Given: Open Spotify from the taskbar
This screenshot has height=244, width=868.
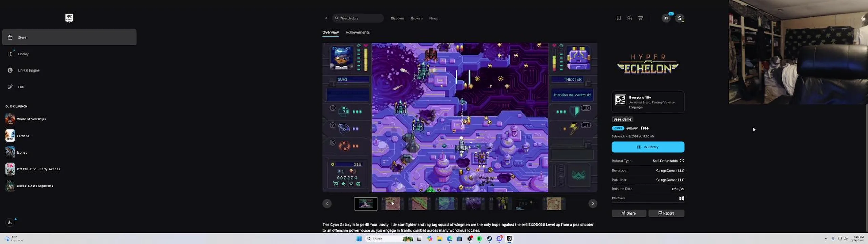Looking at the screenshot, I should click(x=479, y=239).
